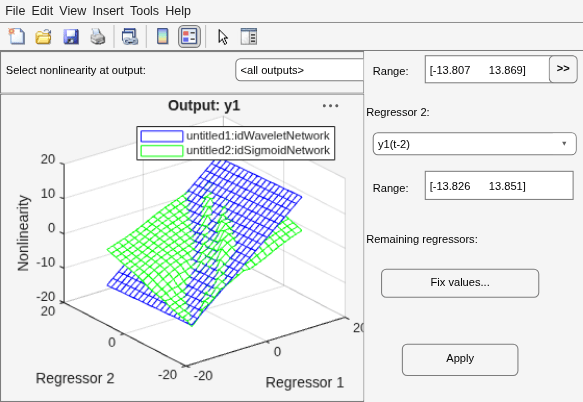Click the Select nonlinearity at output label
This screenshot has width=583, height=402.
click(x=75, y=70)
